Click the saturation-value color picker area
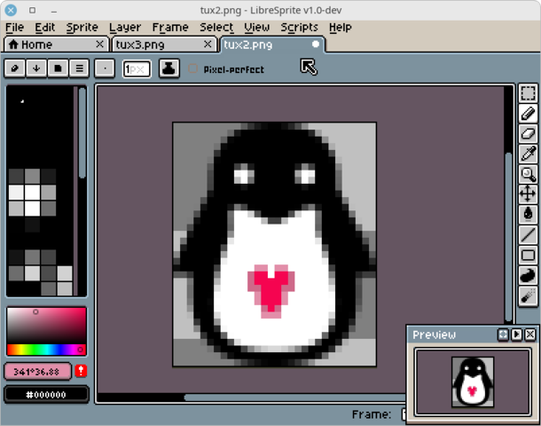Image resolution: width=541 pixels, height=426 pixels. pos(46,326)
